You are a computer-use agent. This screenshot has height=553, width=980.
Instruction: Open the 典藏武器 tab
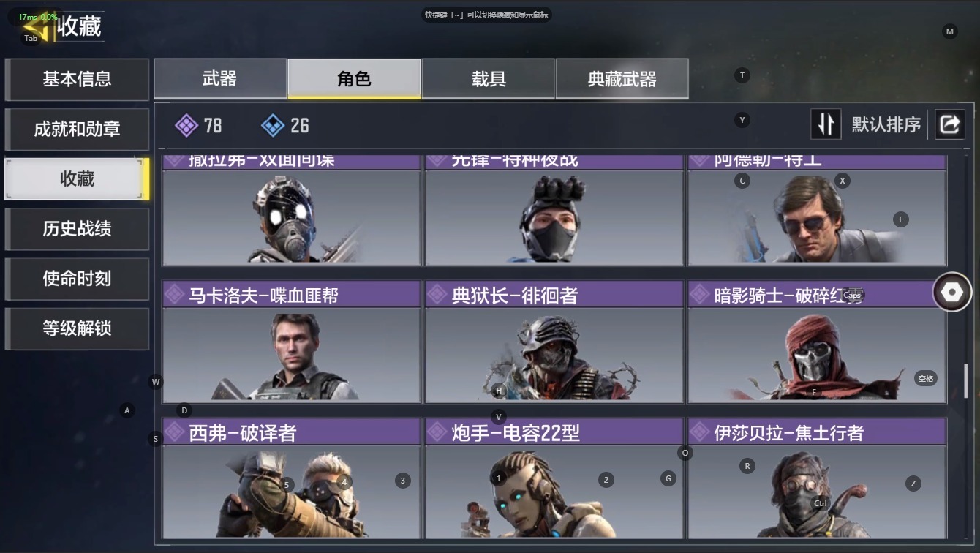pyautogui.click(x=622, y=79)
